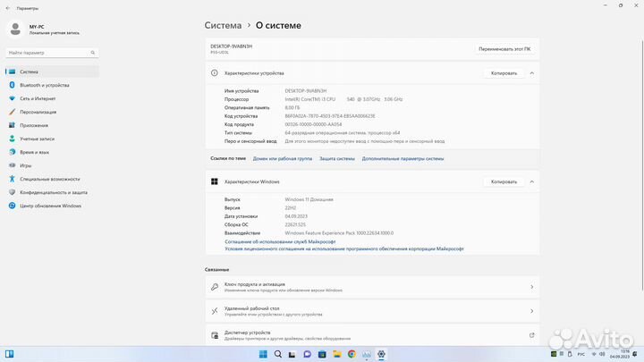The image size is (644, 362).
Task: Click the Удаленный рабочий стол icon
Action: (215, 311)
